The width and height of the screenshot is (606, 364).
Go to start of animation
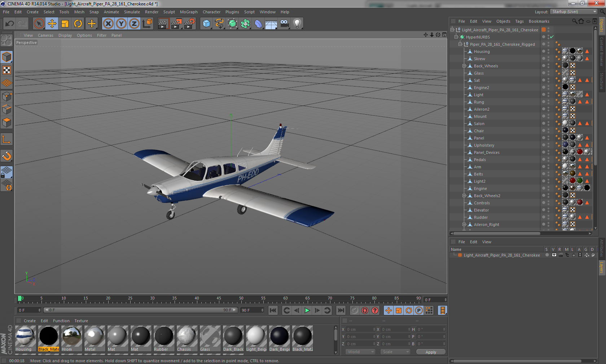[x=273, y=310]
